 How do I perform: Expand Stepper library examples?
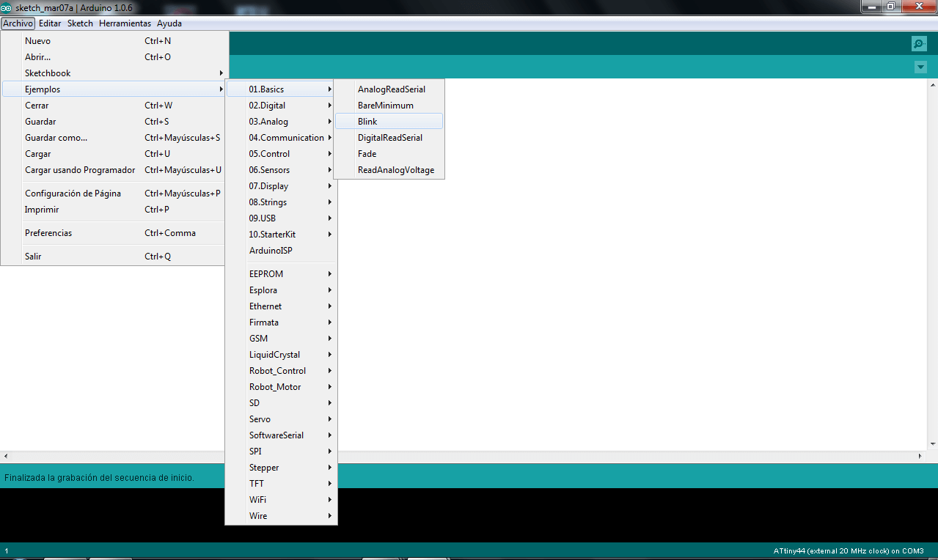pyautogui.click(x=281, y=468)
